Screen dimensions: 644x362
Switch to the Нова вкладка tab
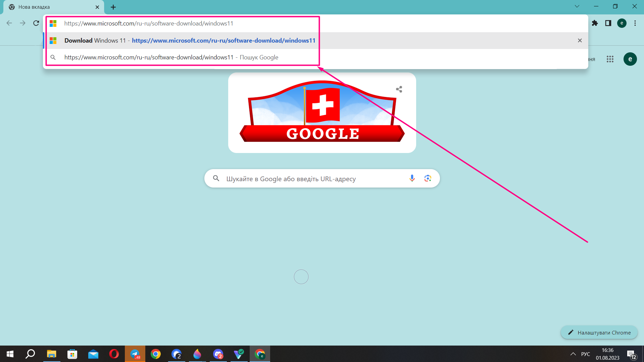pos(54,7)
